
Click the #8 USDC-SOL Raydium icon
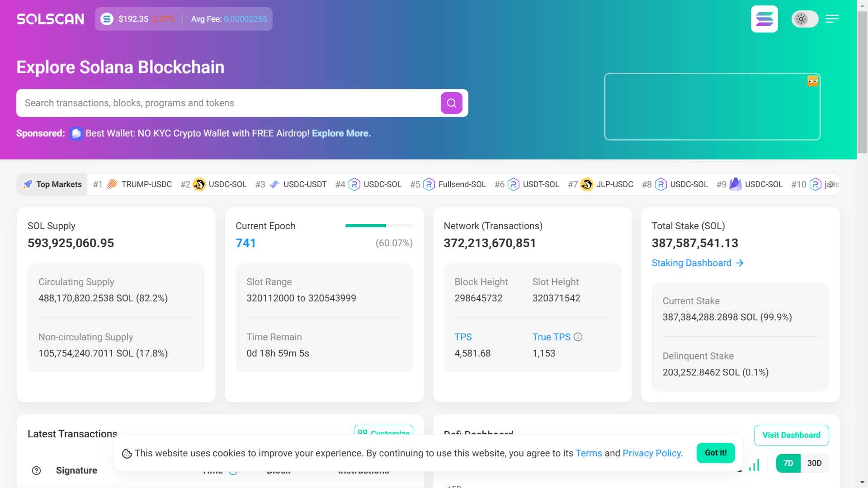tap(661, 184)
